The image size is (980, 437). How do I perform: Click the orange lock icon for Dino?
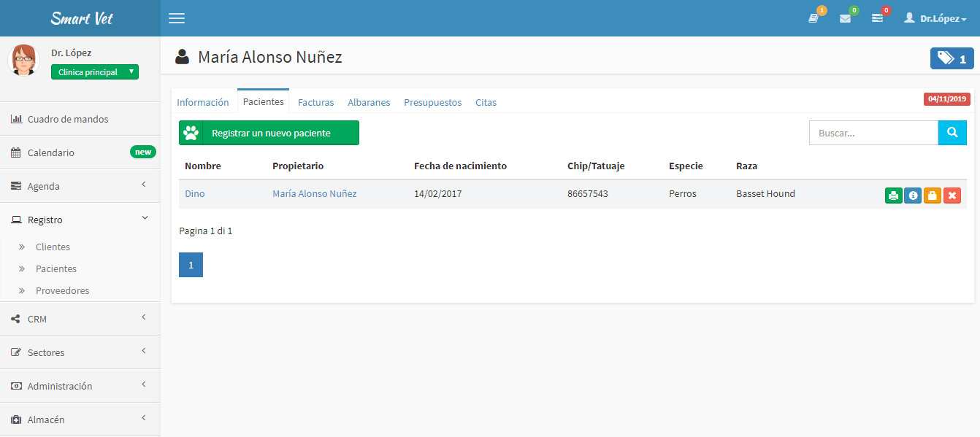pos(933,196)
